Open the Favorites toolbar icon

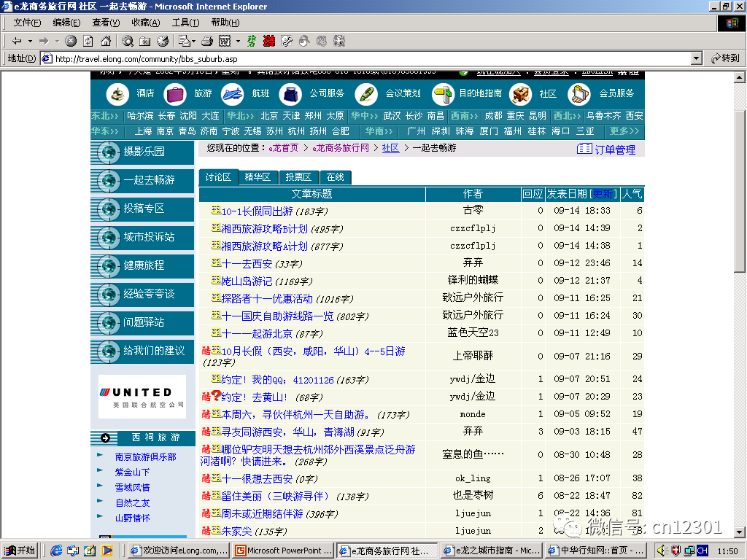[145, 42]
